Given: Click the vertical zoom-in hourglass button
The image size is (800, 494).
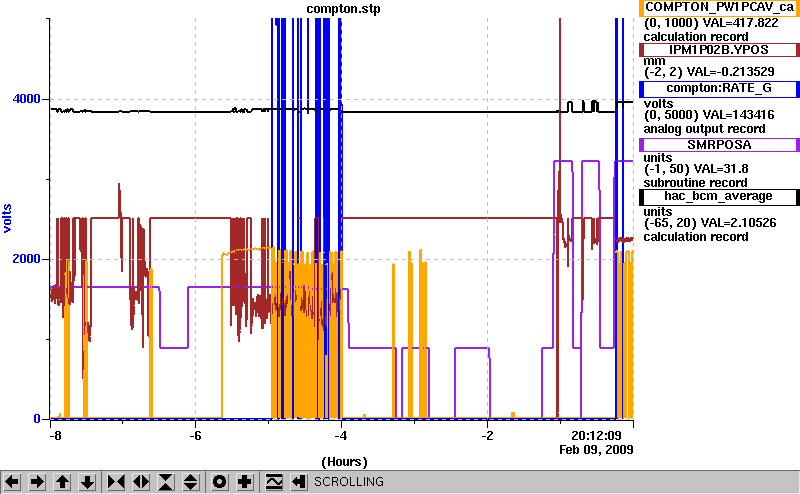Looking at the screenshot, I should 166,482.
